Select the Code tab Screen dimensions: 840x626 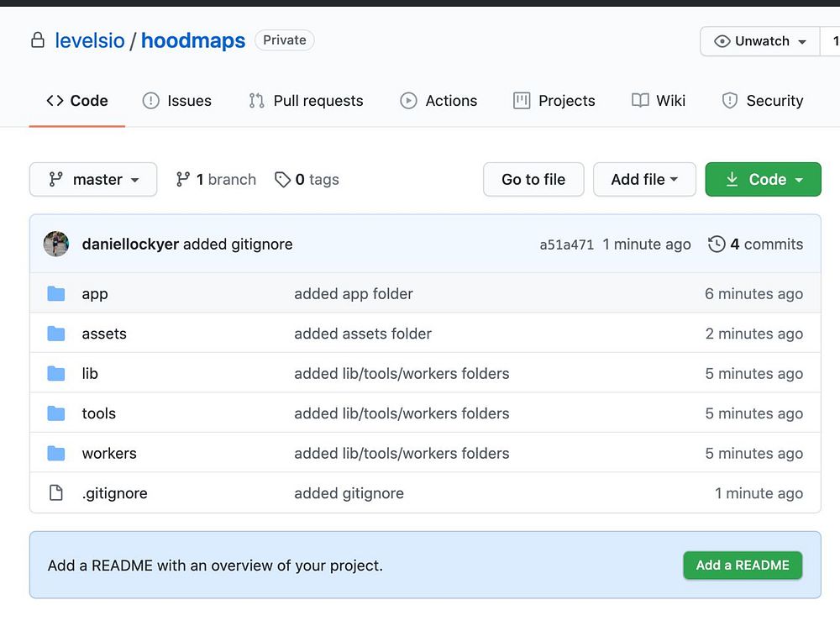pyautogui.click(x=77, y=101)
